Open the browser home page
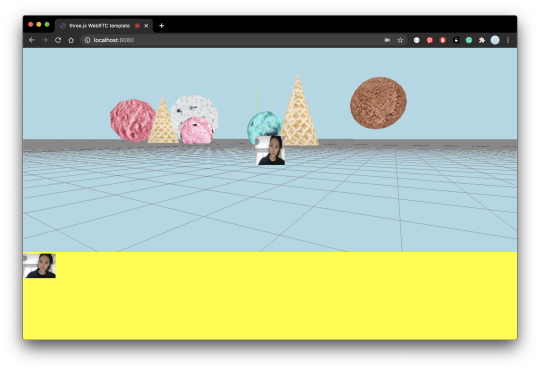The width and height of the screenshot is (540, 370). pyautogui.click(x=71, y=40)
